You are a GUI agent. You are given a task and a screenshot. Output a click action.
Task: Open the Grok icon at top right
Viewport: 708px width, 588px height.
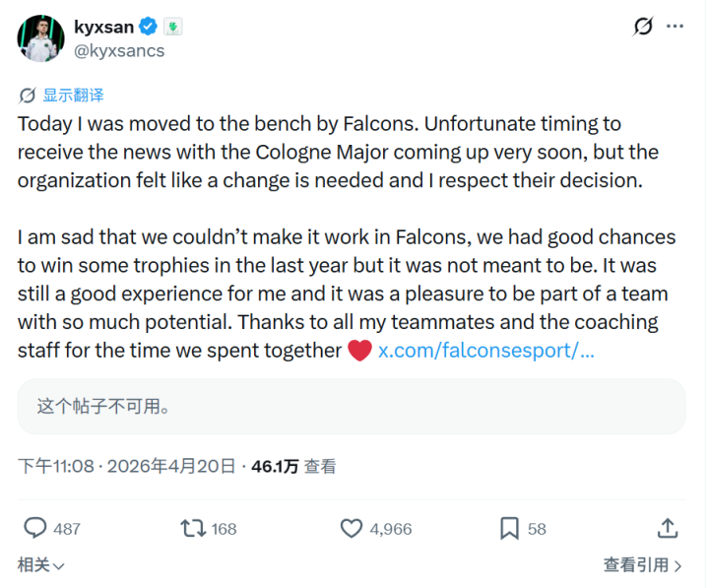[x=643, y=27]
